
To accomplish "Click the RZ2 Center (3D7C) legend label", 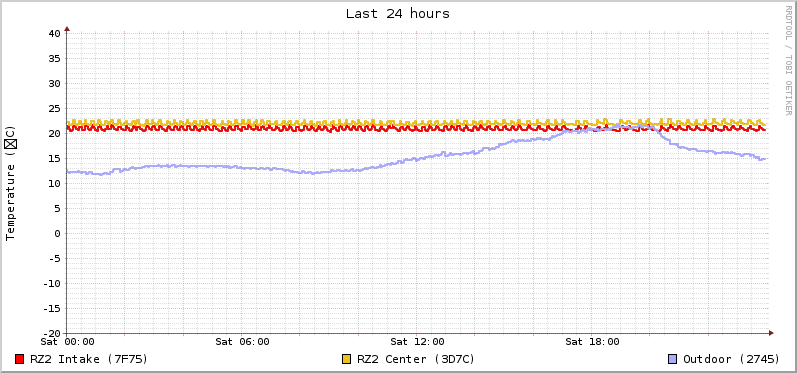I will 416,359.
